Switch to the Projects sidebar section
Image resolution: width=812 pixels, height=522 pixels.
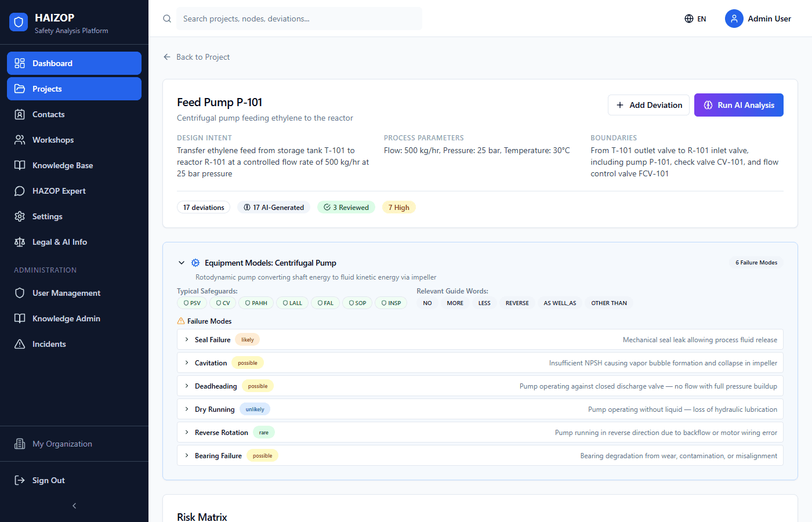click(74, 89)
